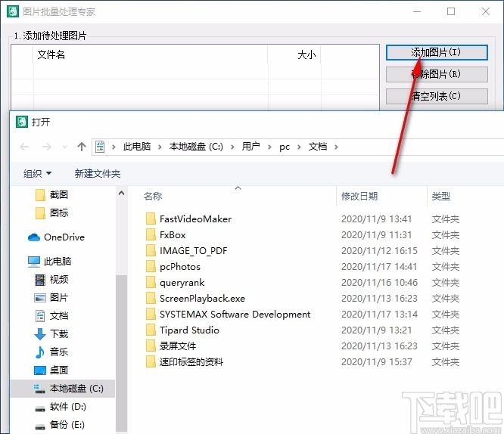Sort by the 名称 column header

[153, 196]
